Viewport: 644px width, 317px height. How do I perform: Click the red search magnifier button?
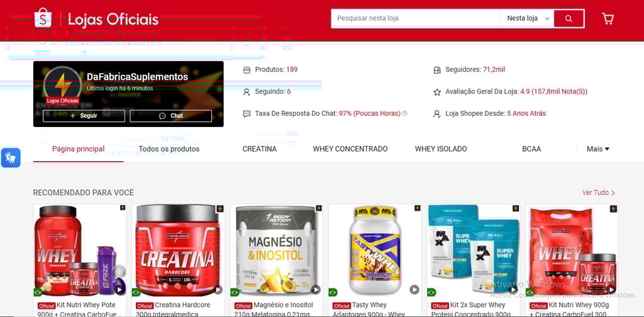(569, 18)
